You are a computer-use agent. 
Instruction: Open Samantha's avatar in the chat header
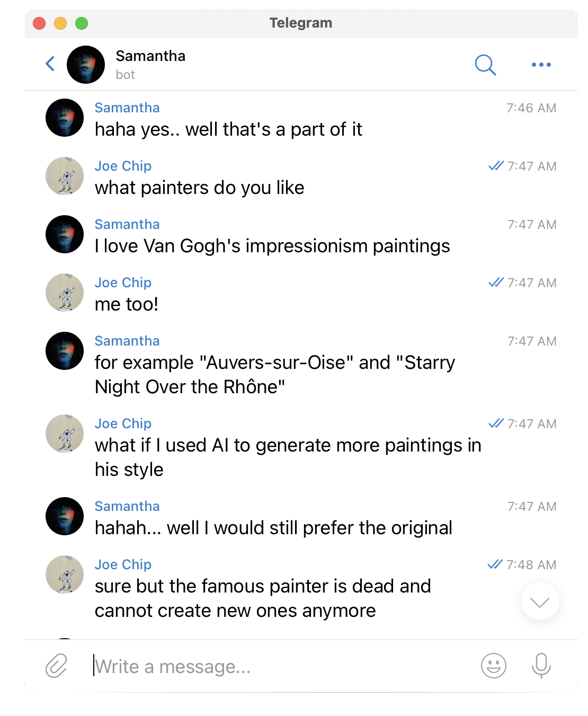pyautogui.click(x=86, y=65)
